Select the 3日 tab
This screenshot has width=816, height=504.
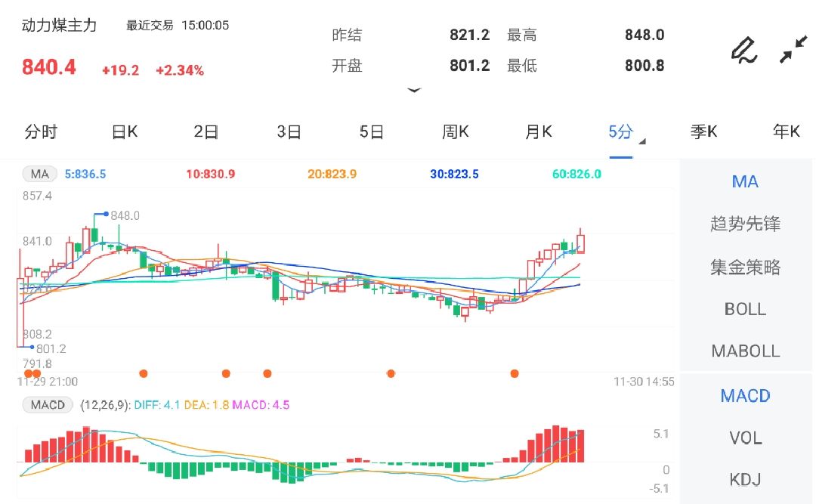point(289,131)
